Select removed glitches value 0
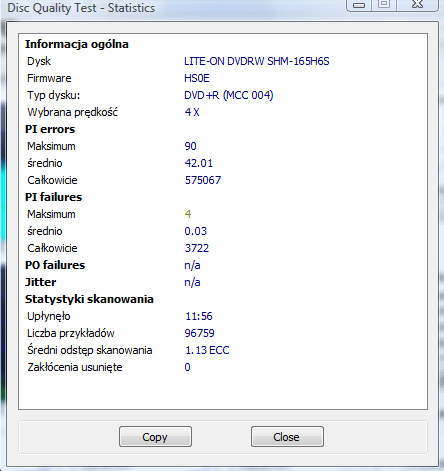The width and height of the screenshot is (444, 471). [x=188, y=367]
